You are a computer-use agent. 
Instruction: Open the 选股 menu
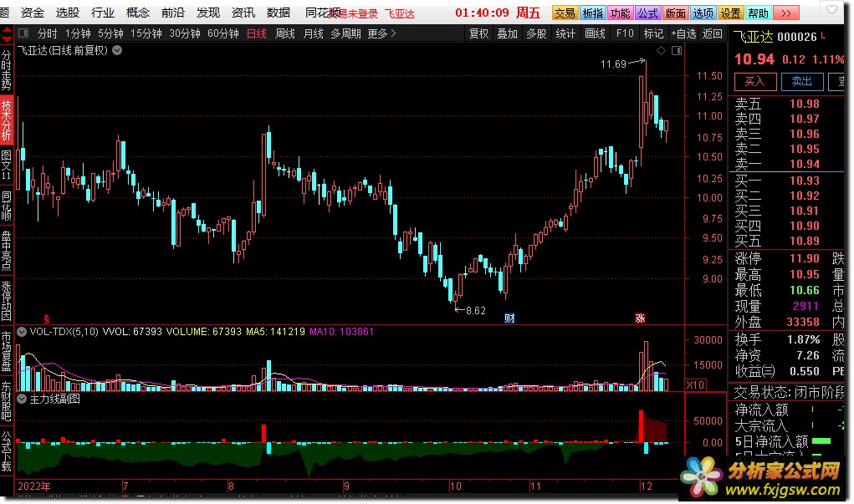[x=68, y=13]
